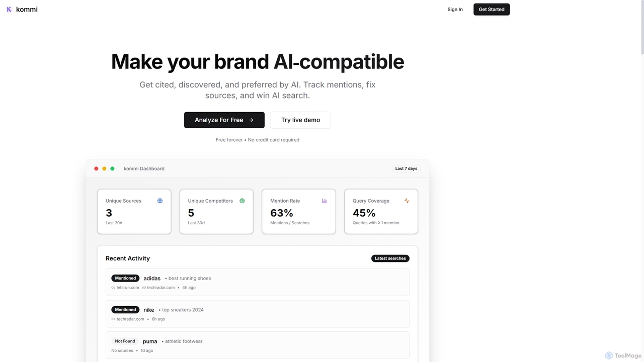This screenshot has width=644, height=362.
Task: Click the yellow dot in dashboard window header
Action: pos(104,168)
